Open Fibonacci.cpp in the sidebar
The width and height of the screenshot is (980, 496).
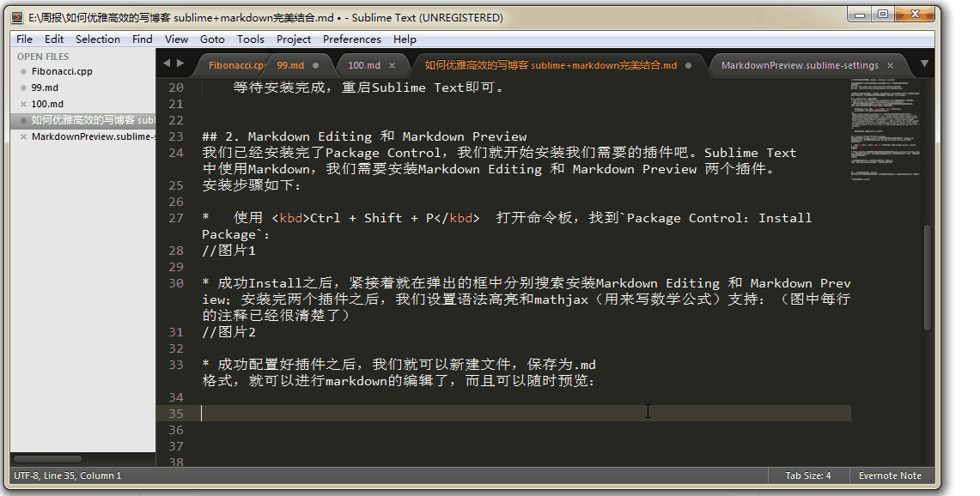coord(62,71)
